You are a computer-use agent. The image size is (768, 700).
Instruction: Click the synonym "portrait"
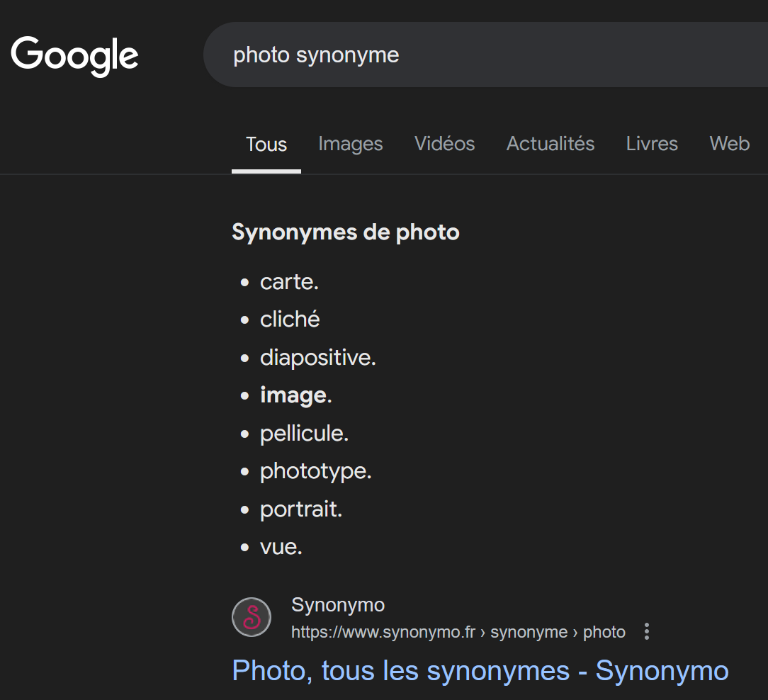point(300,509)
